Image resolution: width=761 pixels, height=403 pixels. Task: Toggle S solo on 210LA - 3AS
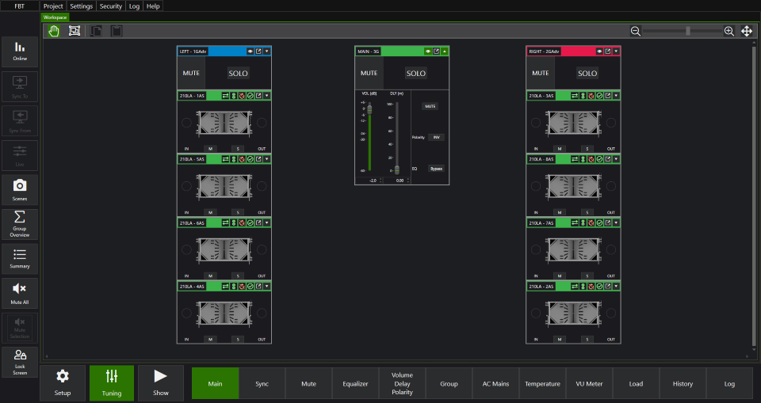coord(587,149)
